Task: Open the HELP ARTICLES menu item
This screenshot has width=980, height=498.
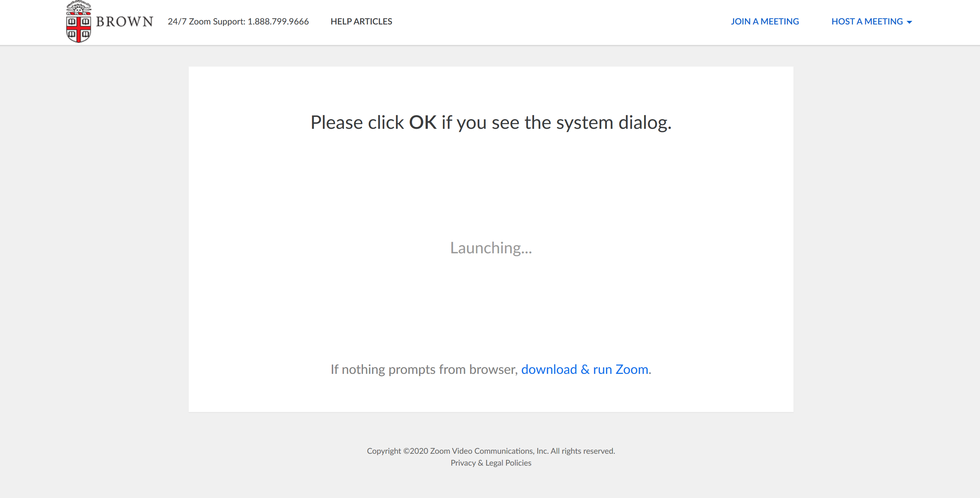Action: [361, 22]
